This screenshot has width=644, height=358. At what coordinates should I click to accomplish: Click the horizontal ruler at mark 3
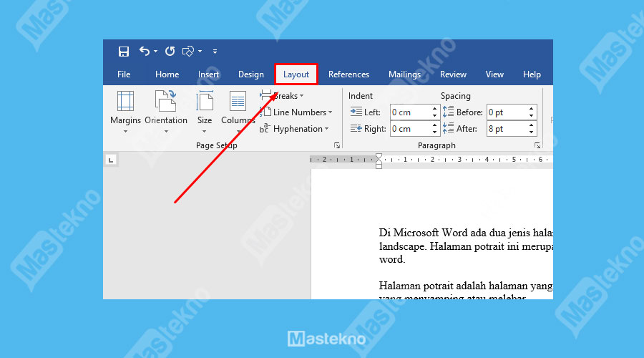pos(459,160)
